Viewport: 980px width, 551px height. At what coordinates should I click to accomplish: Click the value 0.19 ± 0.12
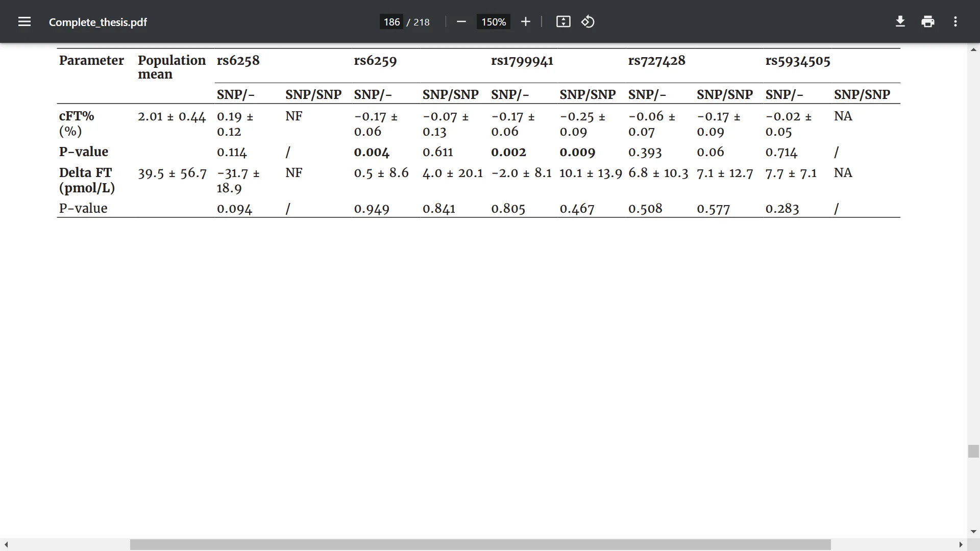pyautogui.click(x=235, y=124)
